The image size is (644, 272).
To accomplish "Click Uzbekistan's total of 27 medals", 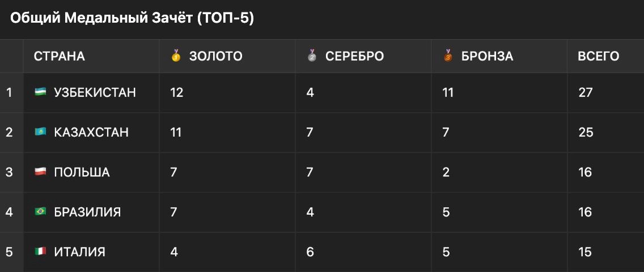I will [x=585, y=92].
